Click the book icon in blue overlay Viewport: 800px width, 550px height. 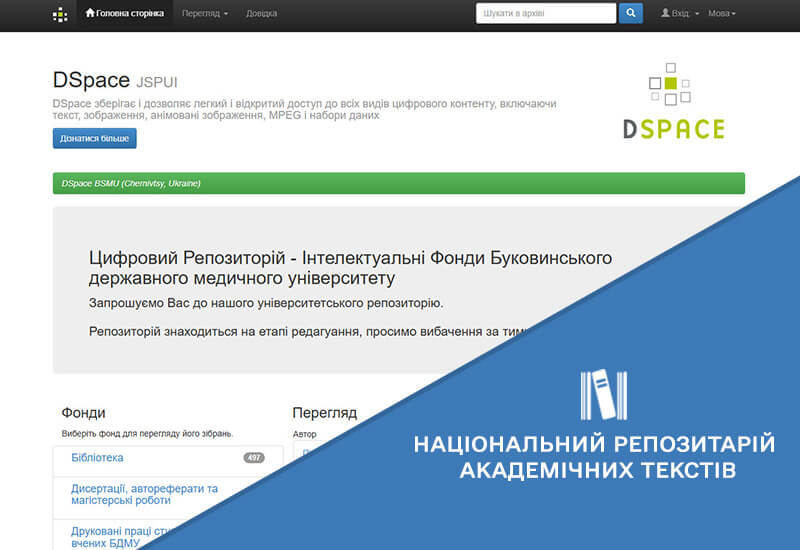tap(604, 394)
